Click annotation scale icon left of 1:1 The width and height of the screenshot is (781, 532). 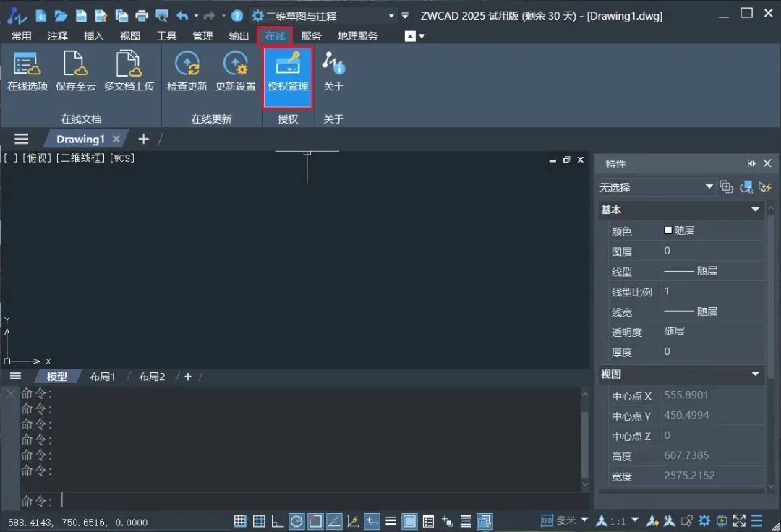602,521
